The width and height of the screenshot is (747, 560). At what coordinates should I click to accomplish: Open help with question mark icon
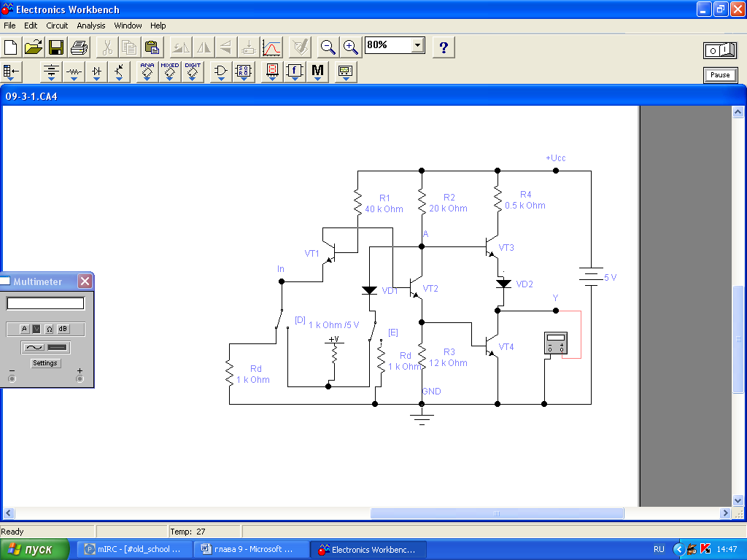tap(444, 47)
